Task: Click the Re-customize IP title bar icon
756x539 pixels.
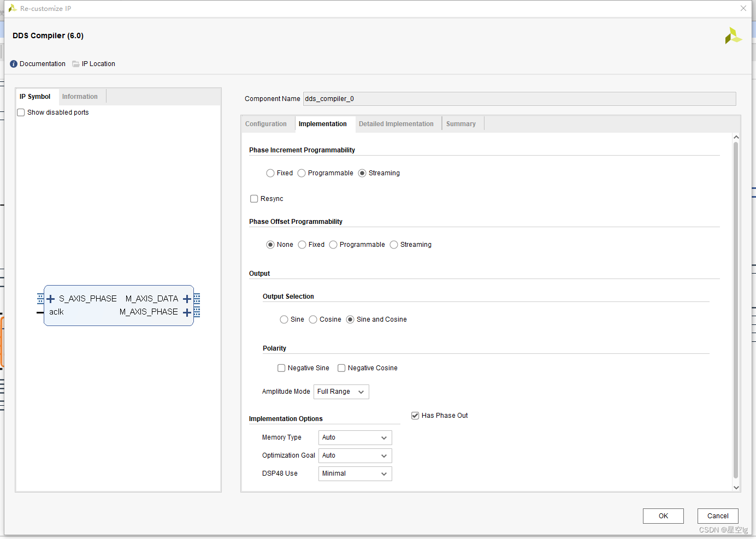Action: (x=13, y=8)
